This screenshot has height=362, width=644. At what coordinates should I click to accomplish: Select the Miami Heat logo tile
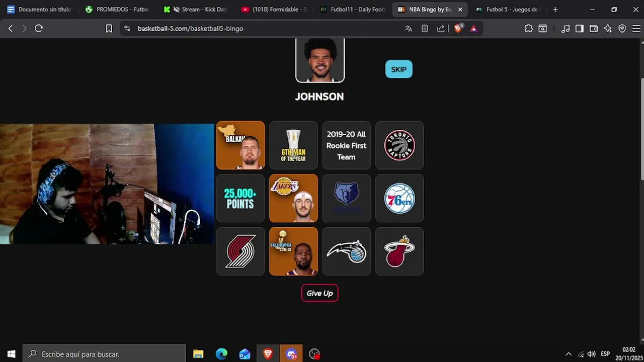399,251
